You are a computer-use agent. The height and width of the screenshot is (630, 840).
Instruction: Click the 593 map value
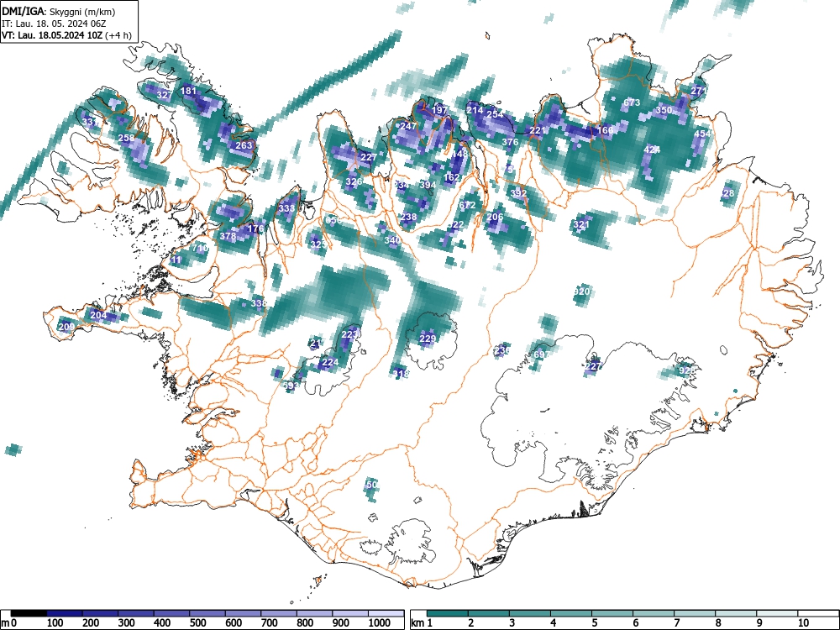[x=291, y=386]
